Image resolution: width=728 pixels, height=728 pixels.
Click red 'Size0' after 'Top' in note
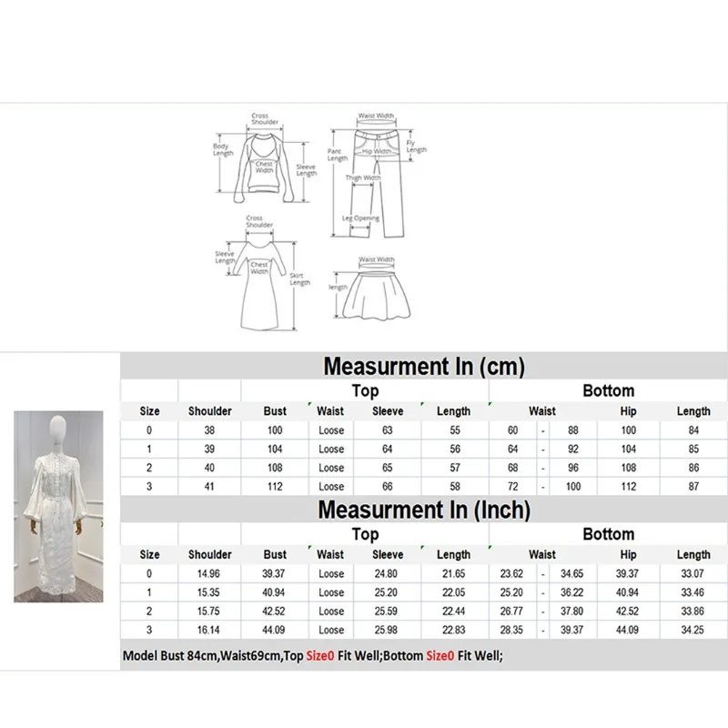coord(320,655)
